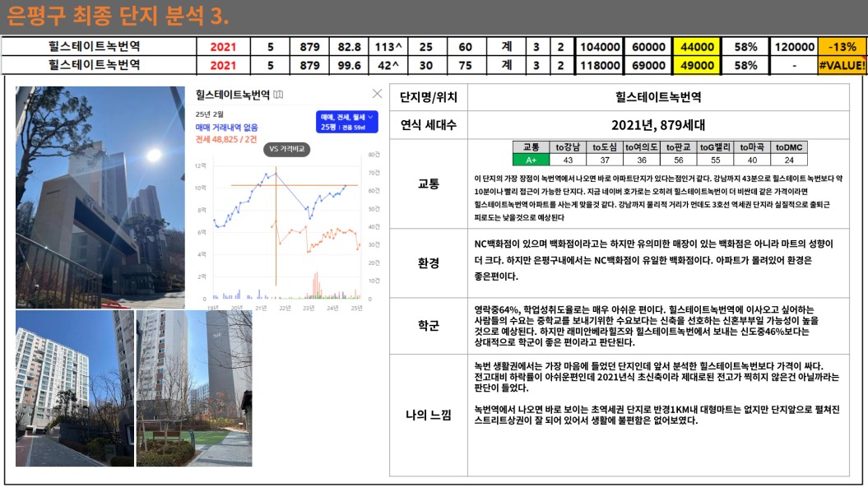Select the 학군 row label
Screen dimensions: 868x488
click(429, 326)
